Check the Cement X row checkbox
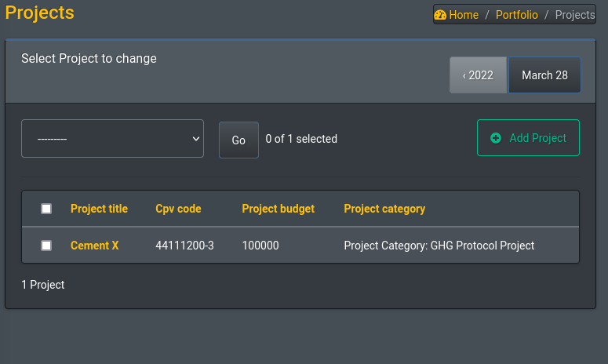Screen dimensions: 608x364 click(x=46, y=246)
